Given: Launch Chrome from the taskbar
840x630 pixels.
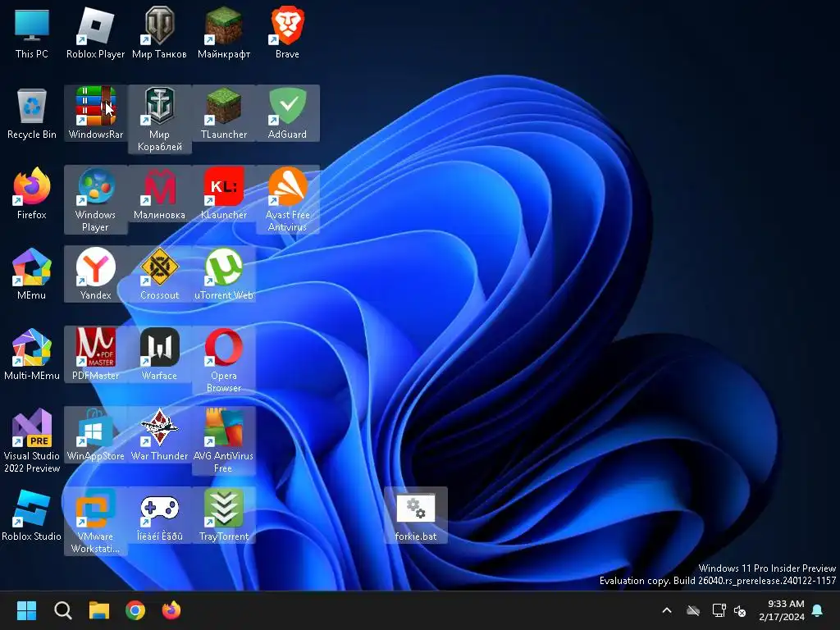Looking at the screenshot, I should coord(135,610).
